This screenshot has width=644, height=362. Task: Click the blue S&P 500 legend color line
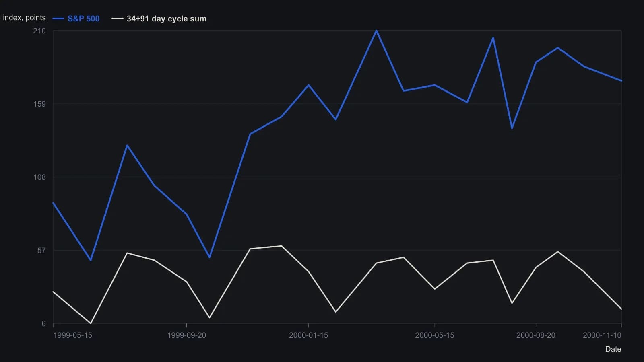click(x=58, y=19)
